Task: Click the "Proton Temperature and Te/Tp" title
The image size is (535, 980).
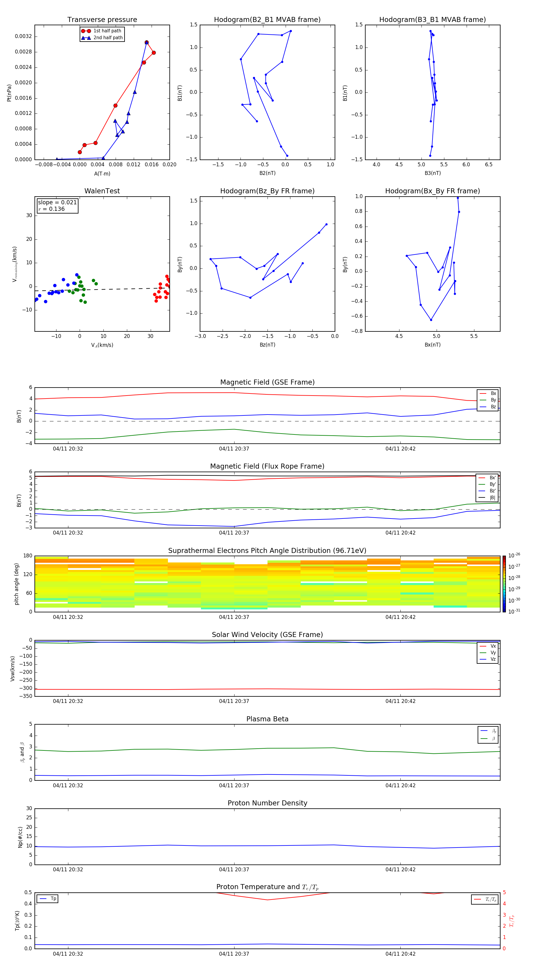Action: (x=267, y=887)
